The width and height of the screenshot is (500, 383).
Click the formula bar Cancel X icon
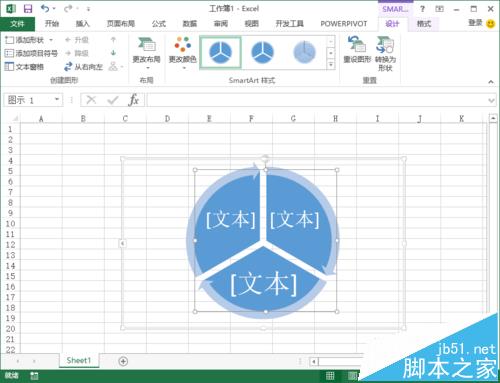[91, 100]
